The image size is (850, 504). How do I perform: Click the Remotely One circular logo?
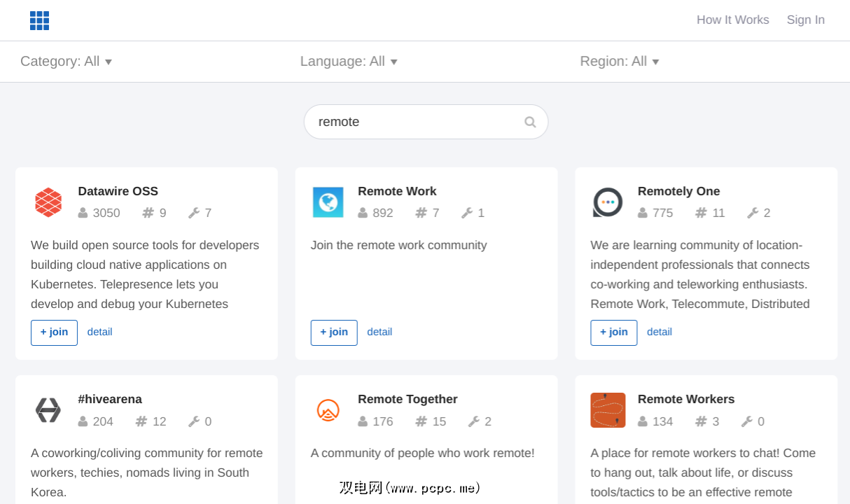[608, 202]
